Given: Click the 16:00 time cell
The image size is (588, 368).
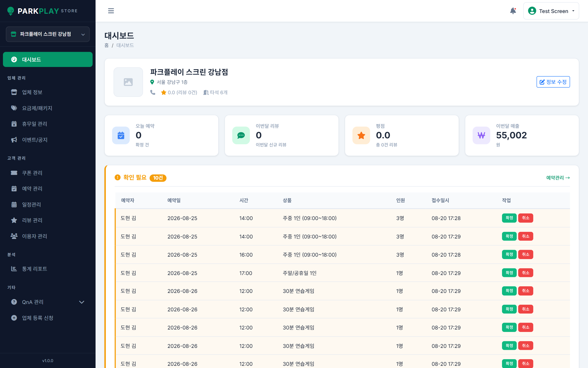Looking at the screenshot, I should point(246,255).
